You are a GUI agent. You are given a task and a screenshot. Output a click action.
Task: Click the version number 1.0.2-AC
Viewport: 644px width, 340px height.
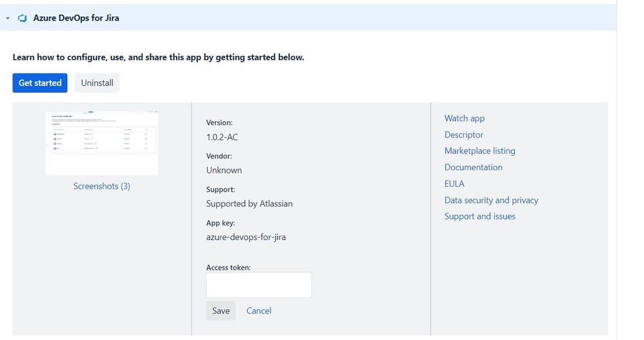click(222, 137)
